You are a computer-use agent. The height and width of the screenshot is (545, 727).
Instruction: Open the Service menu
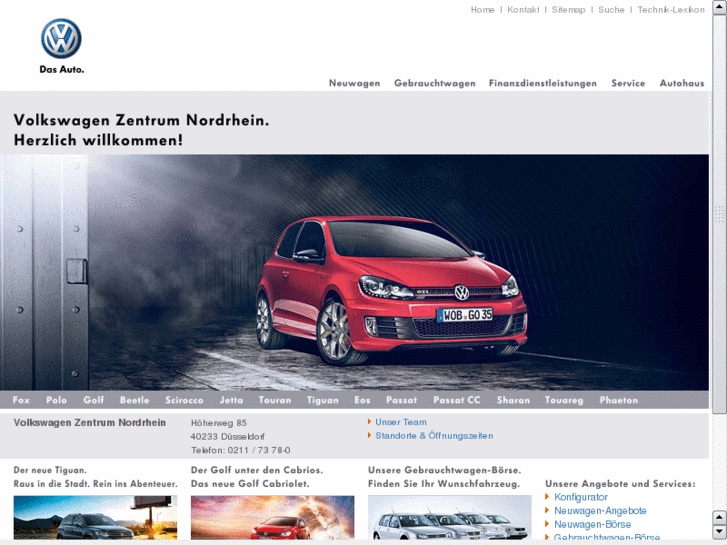(628, 83)
